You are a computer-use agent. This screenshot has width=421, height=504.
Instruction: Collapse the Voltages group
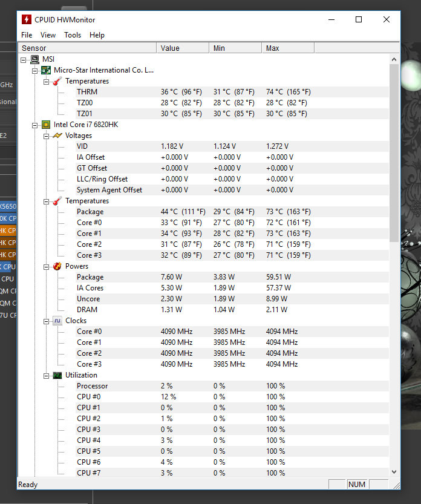tap(47, 136)
